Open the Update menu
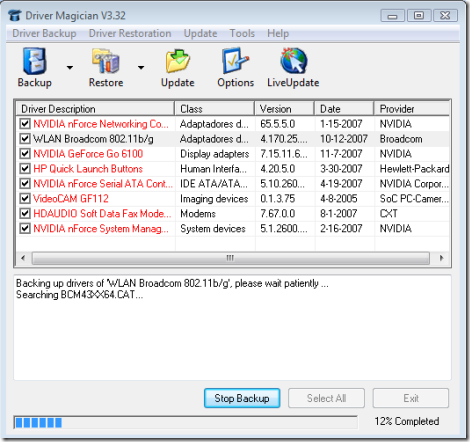Image resolution: width=470 pixels, height=442 pixels. click(200, 33)
